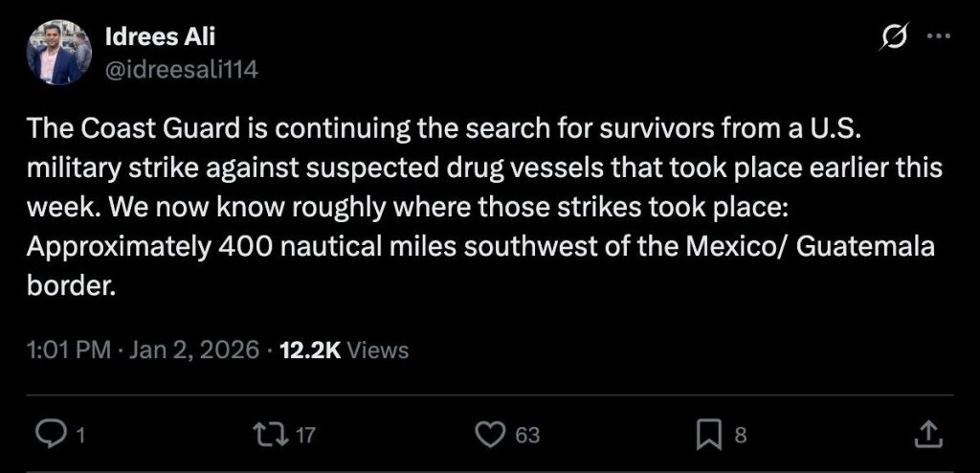Open the Grok explain-post icon
980x473 pixels.
(x=896, y=38)
